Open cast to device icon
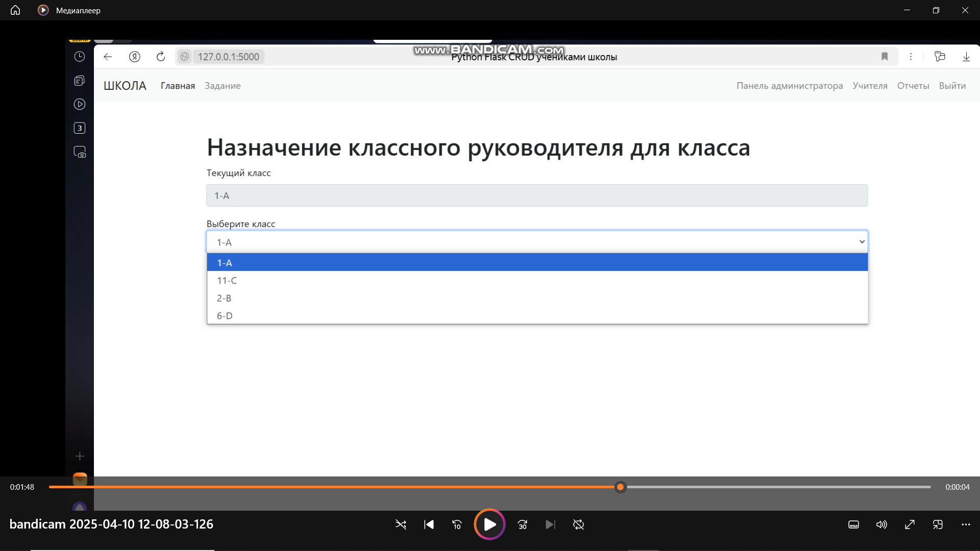This screenshot has width=980, height=551. click(938, 524)
